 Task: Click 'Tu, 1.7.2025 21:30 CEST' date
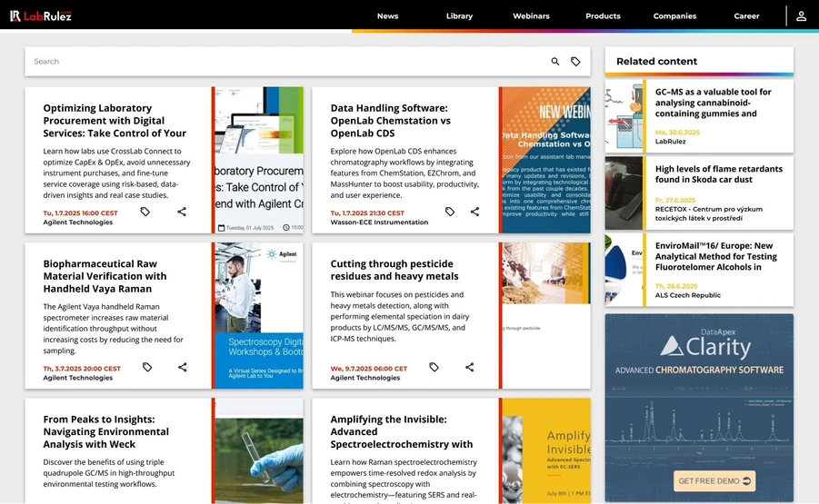[367, 212]
